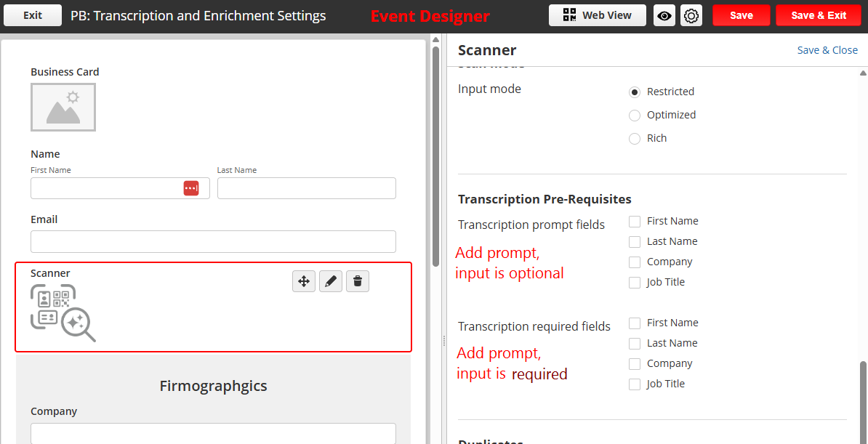868x444 pixels.
Task: Check Last Name under Transcription prompt fields
Action: [635, 242]
